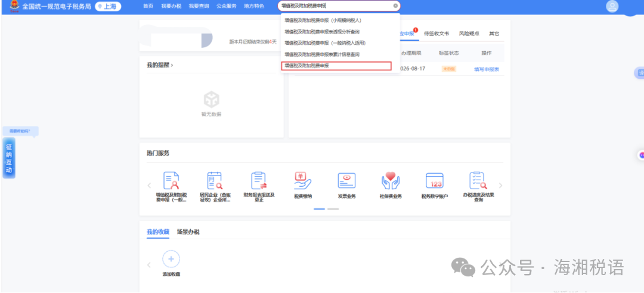Viewport: 644px width, 293px height.
Task: Switch to 其它 tab
Action: click(494, 33)
